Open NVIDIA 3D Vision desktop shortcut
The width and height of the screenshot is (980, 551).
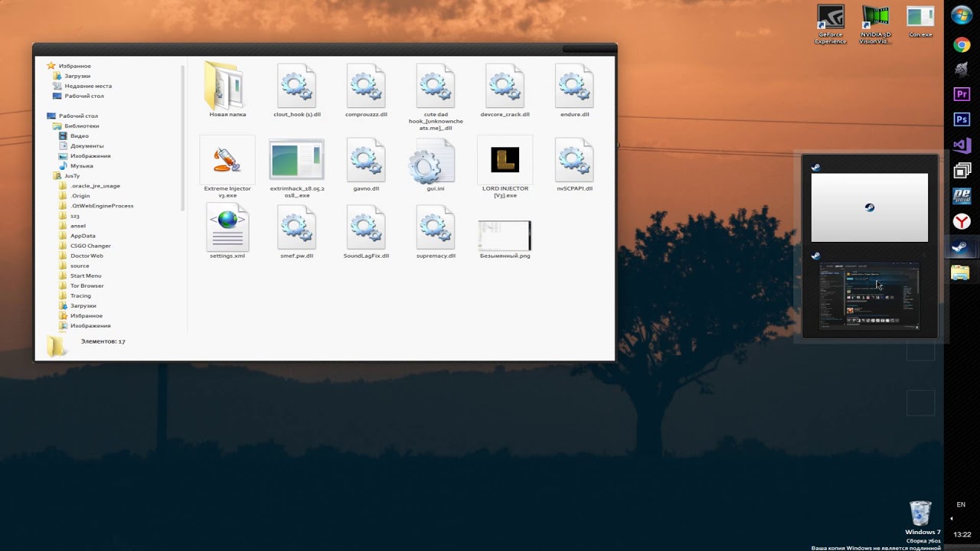(x=875, y=25)
